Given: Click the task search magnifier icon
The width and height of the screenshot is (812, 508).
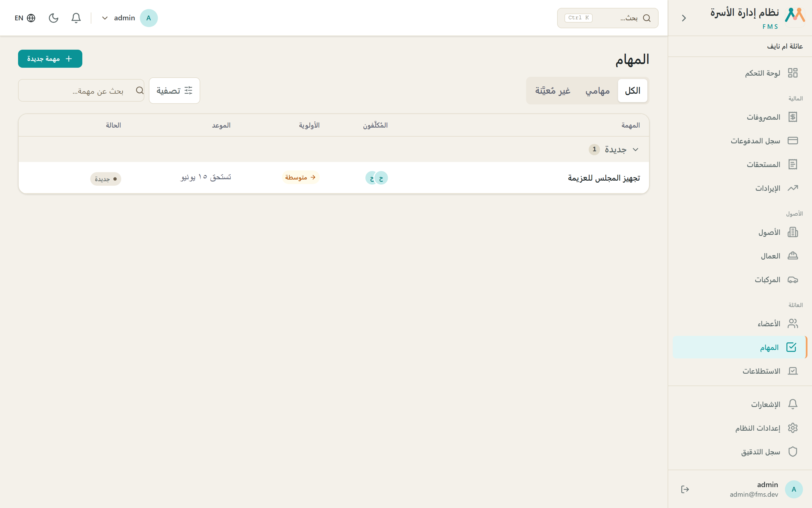Looking at the screenshot, I should (140, 90).
